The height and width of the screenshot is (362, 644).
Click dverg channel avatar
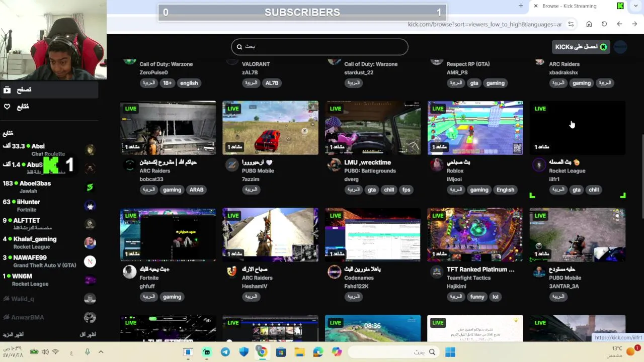335,165
